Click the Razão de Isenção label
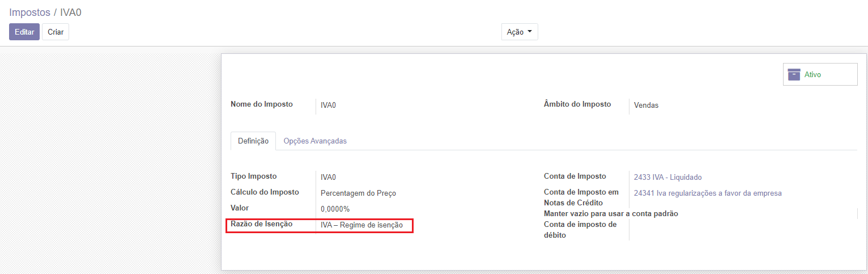 point(261,224)
